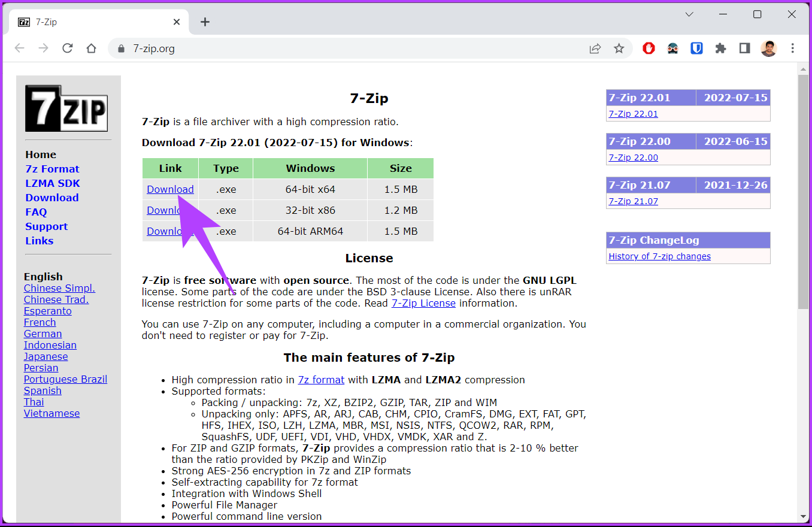Reload the 7-zip.org page

pyautogui.click(x=67, y=49)
